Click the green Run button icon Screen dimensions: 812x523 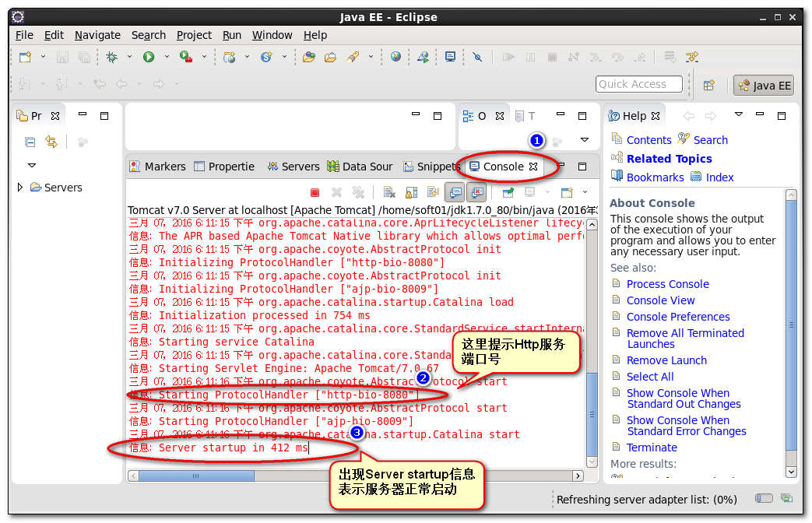tap(149, 57)
